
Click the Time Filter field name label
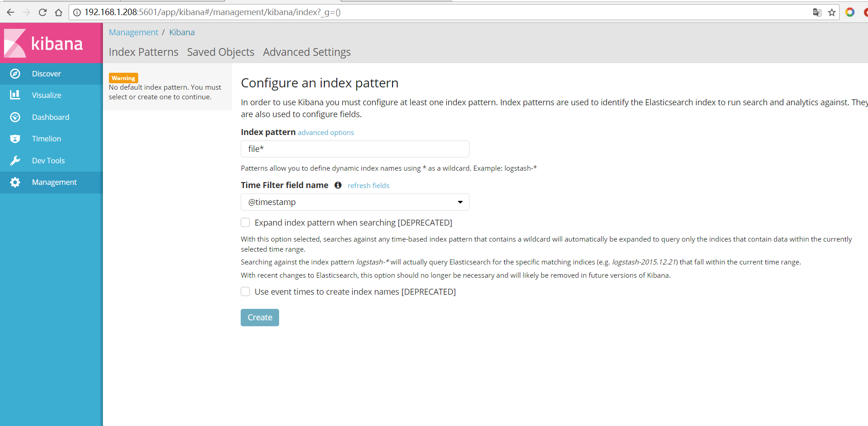tap(285, 185)
